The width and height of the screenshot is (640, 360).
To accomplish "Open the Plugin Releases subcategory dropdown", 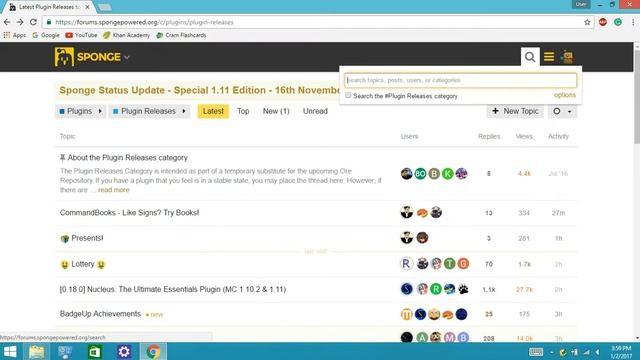I will [x=149, y=111].
